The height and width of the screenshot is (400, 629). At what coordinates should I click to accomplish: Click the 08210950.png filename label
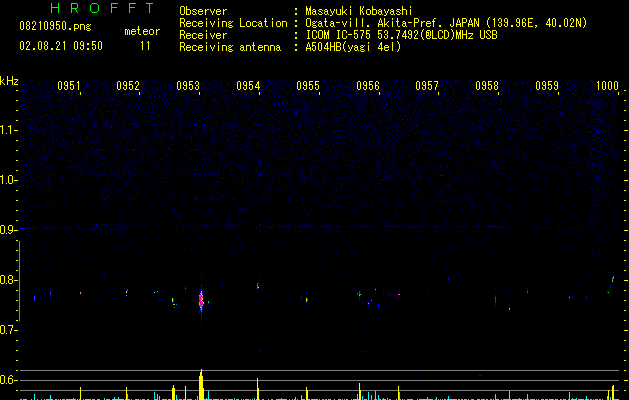point(55,26)
